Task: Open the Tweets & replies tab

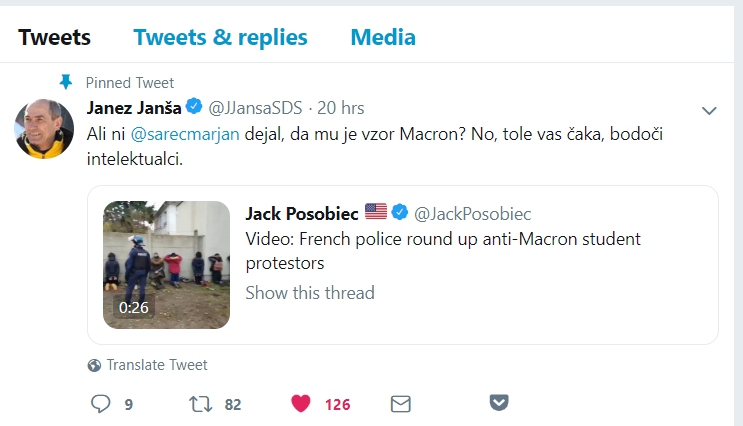Action: coord(220,37)
